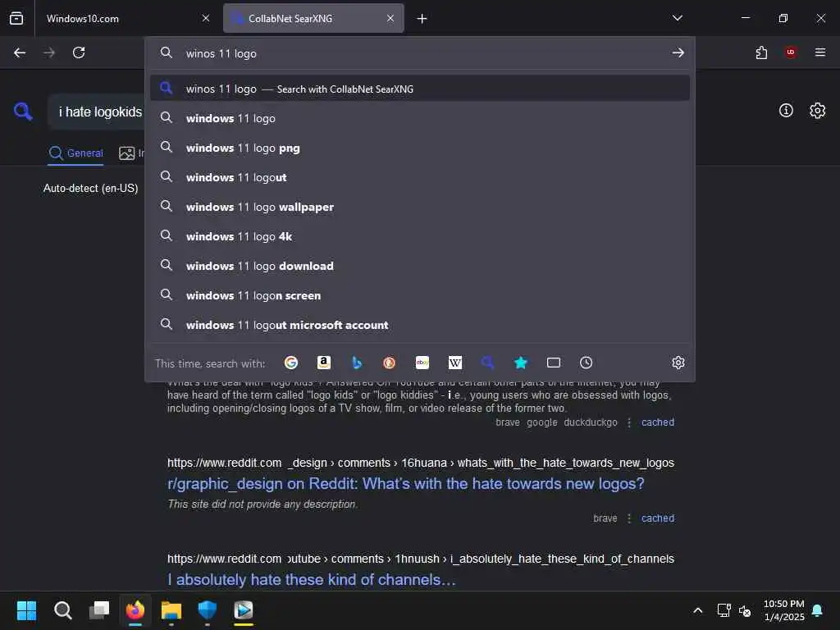Open the reddit.com youtube comments result URL

[421, 558]
